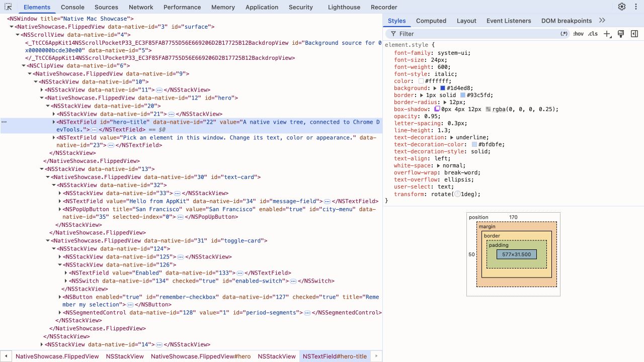Collapse the toggle-card FlippedView node
This screenshot has width=644, height=362.
(48, 241)
